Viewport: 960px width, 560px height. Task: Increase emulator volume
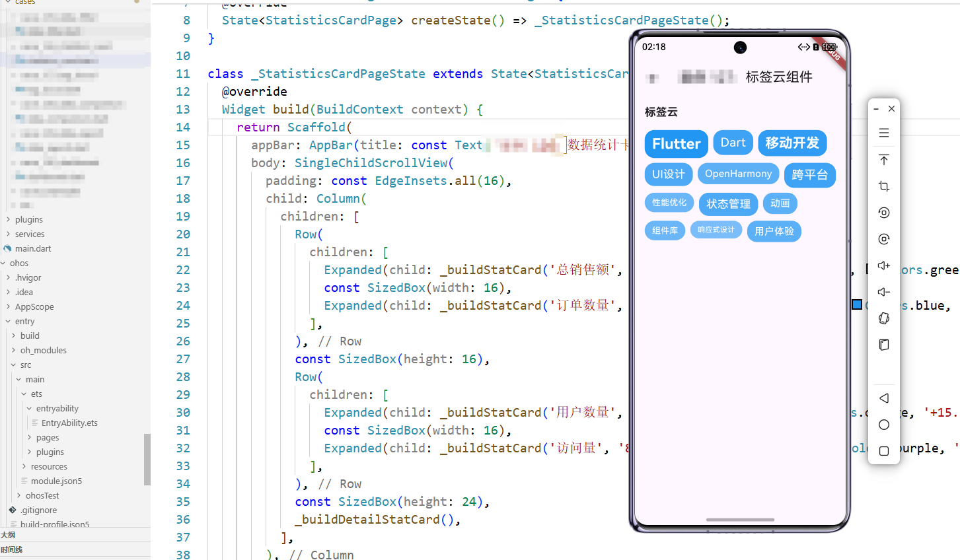[x=884, y=265]
